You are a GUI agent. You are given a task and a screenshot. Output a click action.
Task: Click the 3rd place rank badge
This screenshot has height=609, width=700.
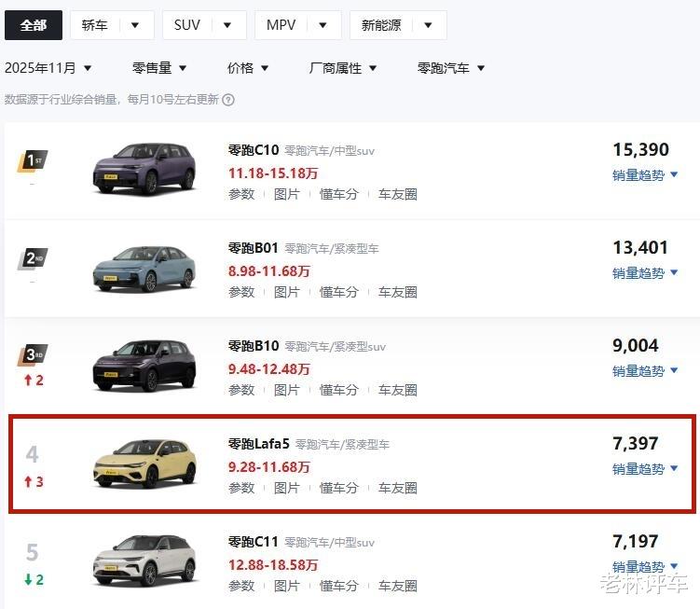[x=33, y=356]
